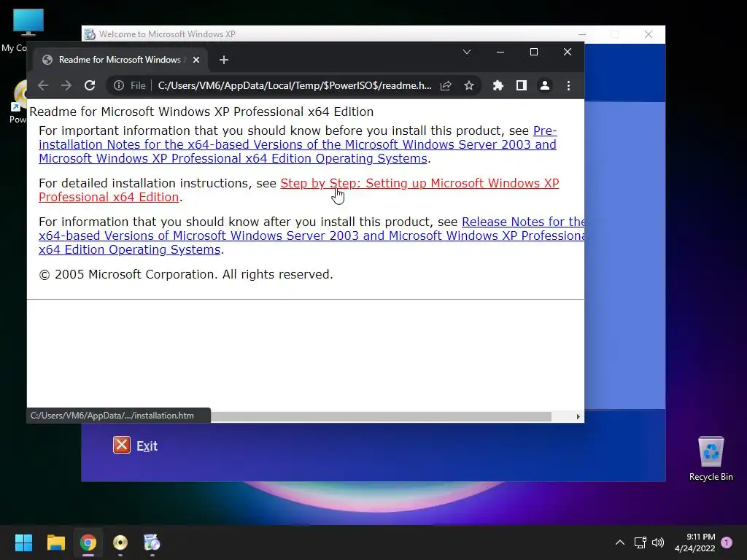This screenshot has width=747, height=560.
Task: Click Chrome's forward navigation arrow
Action: (66, 86)
